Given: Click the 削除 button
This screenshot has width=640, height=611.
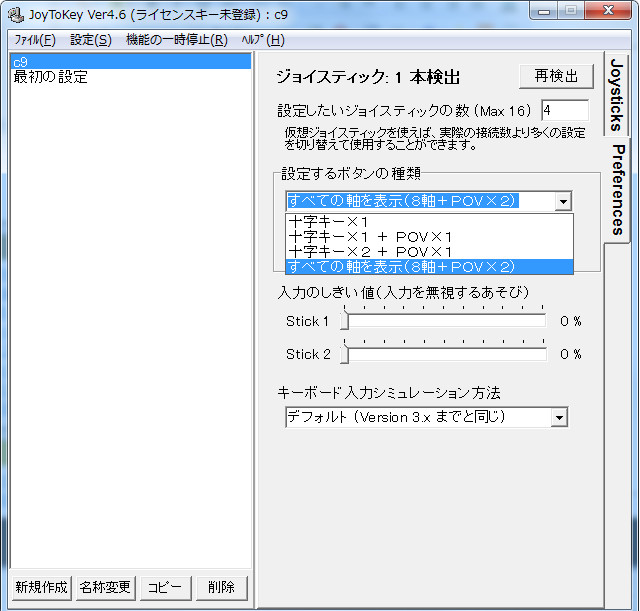Looking at the screenshot, I should 222,588.
